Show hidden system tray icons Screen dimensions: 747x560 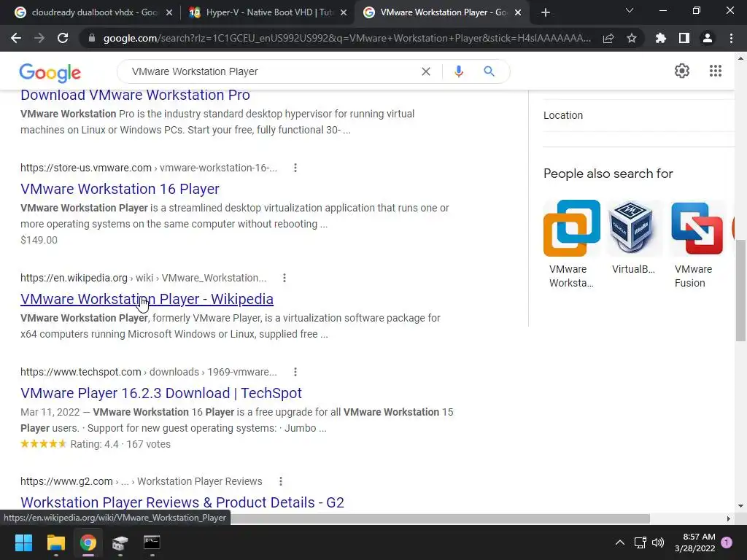point(620,542)
